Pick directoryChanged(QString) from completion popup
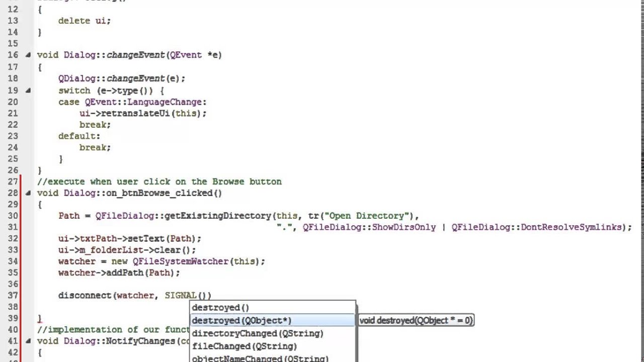 [273, 333]
